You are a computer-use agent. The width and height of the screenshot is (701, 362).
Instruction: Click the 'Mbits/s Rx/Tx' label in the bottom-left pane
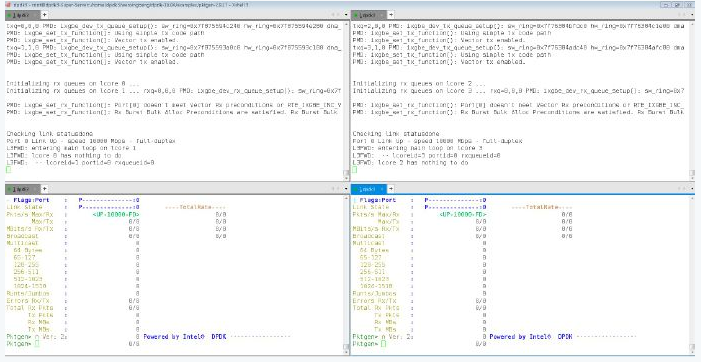pyautogui.click(x=30, y=229)
